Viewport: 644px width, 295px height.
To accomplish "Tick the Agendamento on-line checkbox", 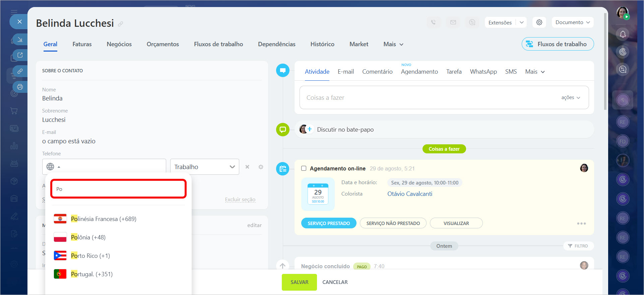I will (x=304, y=168).
